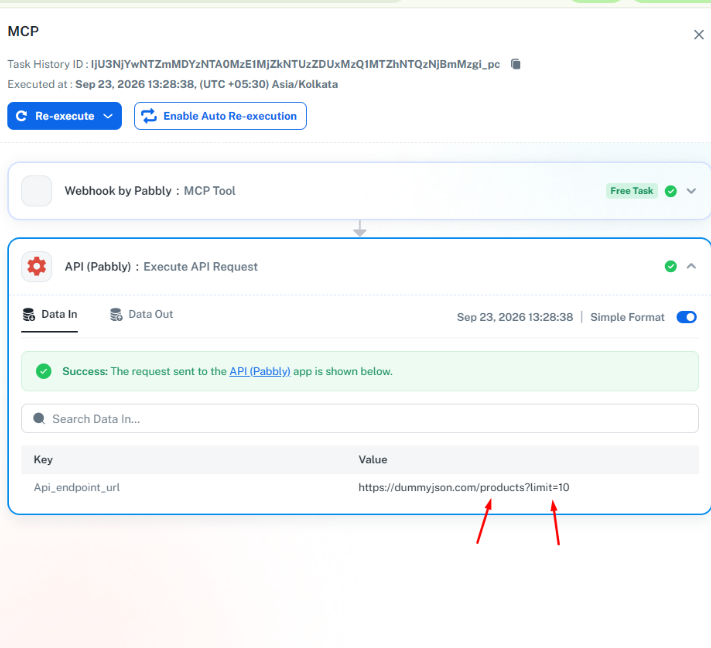Image resolution: width=711 pixels, height=648 pixels.
Task: Close the MCP panel
Action: (698, 34)
